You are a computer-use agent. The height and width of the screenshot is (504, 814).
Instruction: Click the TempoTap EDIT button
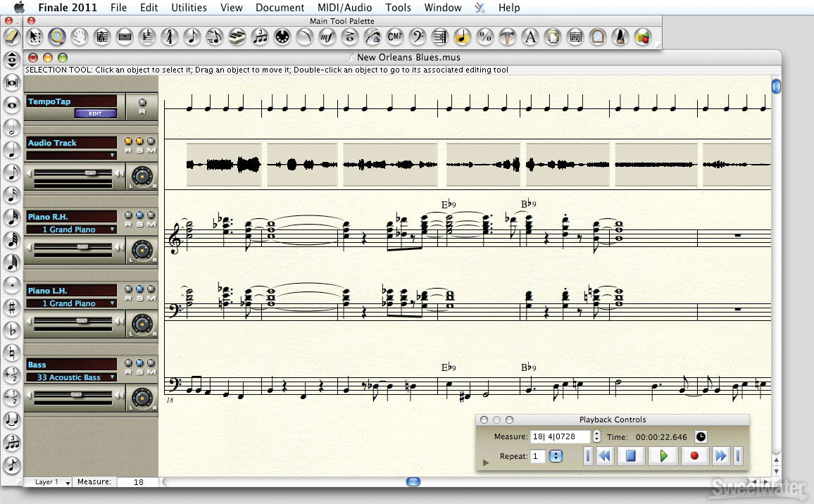pyautogui.click(x=96, y=113)
